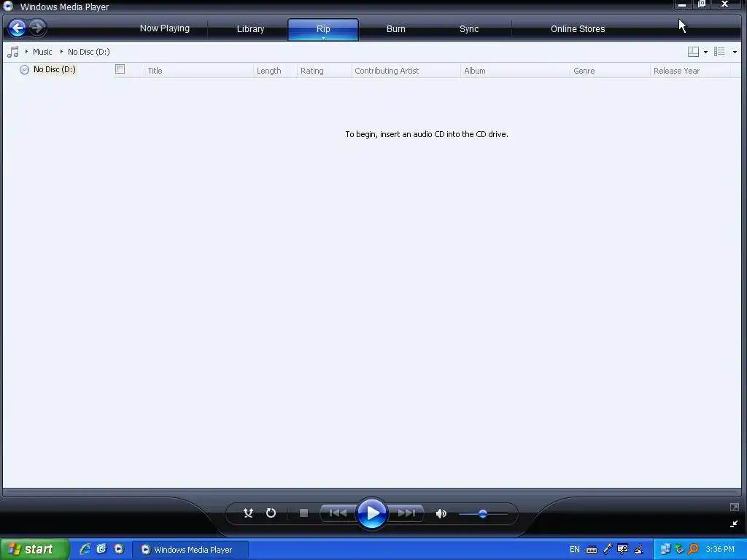The height and width of the screenshot is (560, 747).
Task: Start playback with the Play button
Action: click(371, 513)
